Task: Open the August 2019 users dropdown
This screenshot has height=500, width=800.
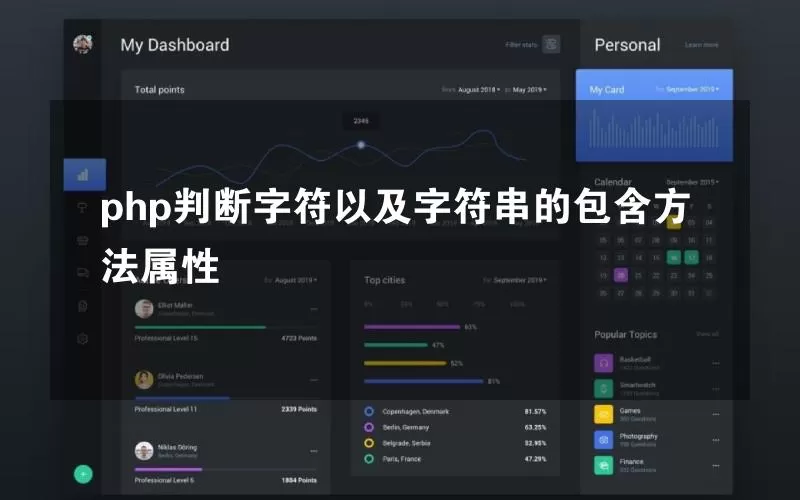Action: click(296, 280)
